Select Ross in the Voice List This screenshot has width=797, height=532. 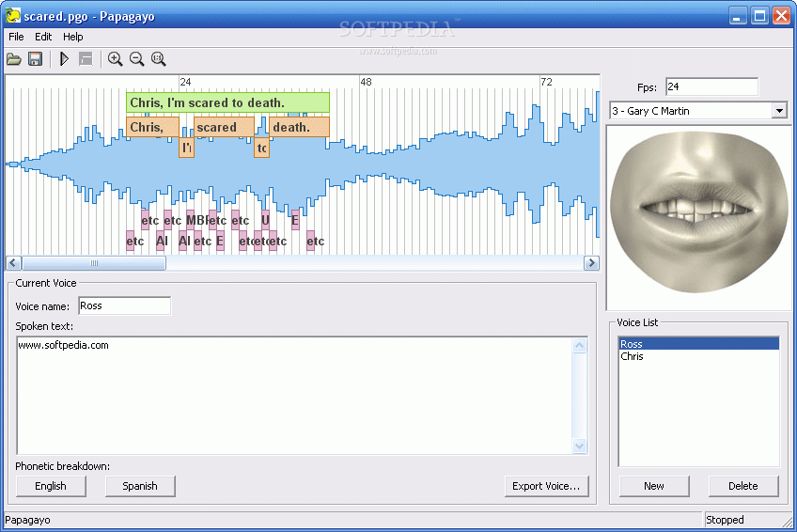pyautogui.click(x=698, y=344)
